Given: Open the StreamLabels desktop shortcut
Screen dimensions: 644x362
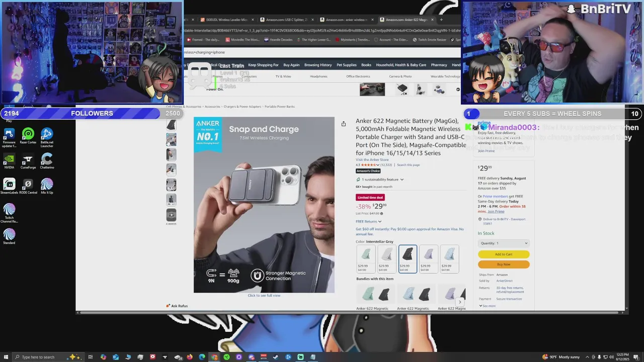Looking at the screenshot, I should click(9, 187).
